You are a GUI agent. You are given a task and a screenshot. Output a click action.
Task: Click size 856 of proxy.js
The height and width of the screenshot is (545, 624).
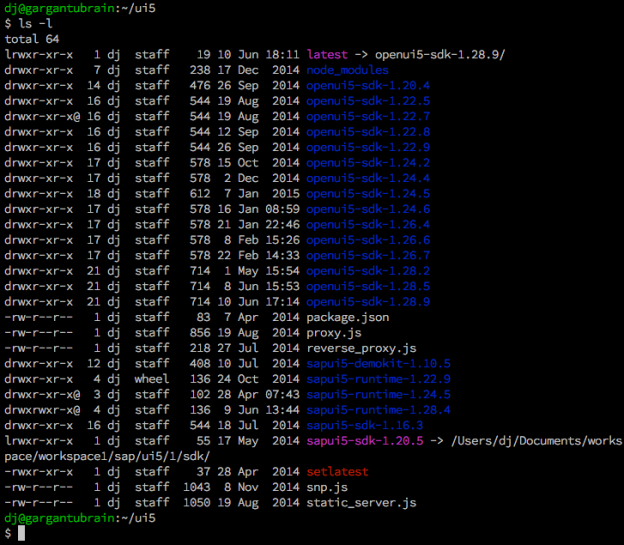[x=200, y=333]
